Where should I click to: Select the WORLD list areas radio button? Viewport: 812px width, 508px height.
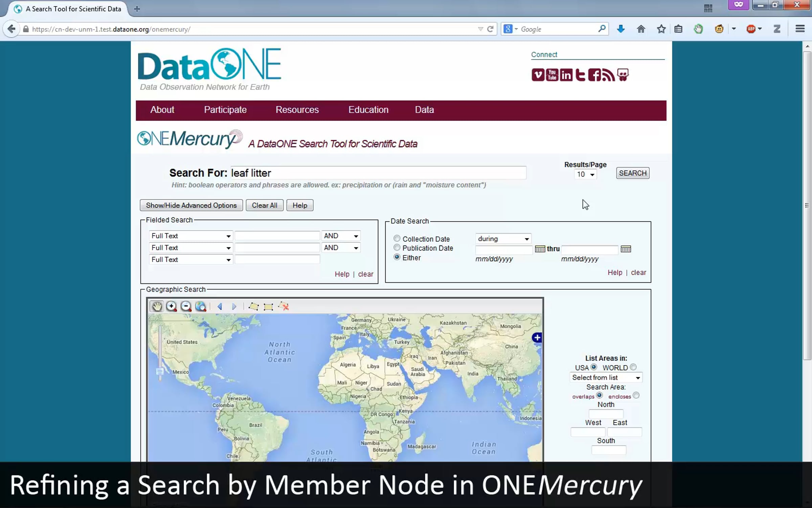633,367
